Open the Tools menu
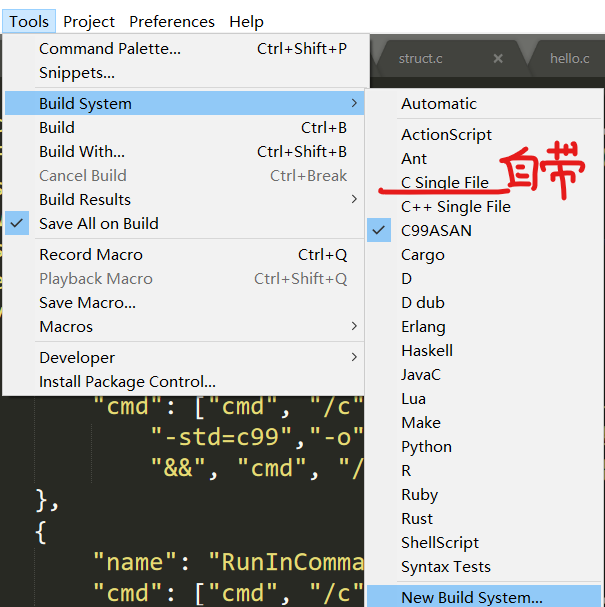The image size is (605, 607). pyautogui.click(x=29, y=22)
